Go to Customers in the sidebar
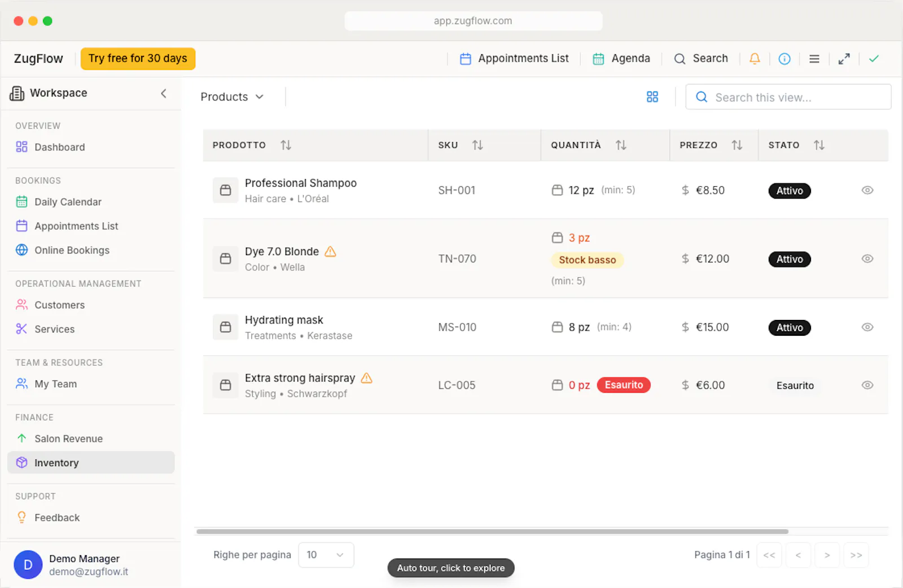The height and width of the screenshot is (588, 903). 91,305
